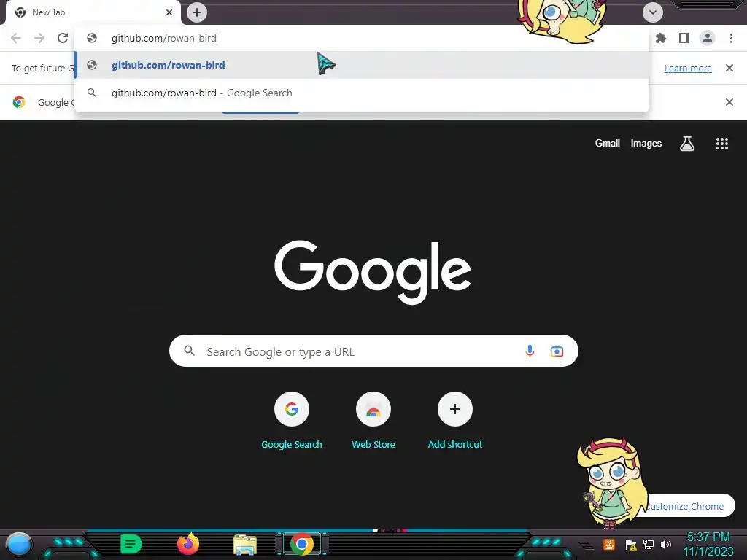Viewport: 747px width, 560px height.
Task: Open Search Labs flask icon
Action: click(686, 144)
